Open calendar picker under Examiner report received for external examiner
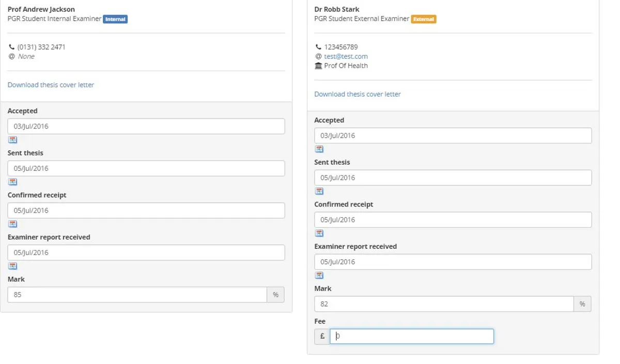Viewport: 620px width, 364px height. coord(319,275)
